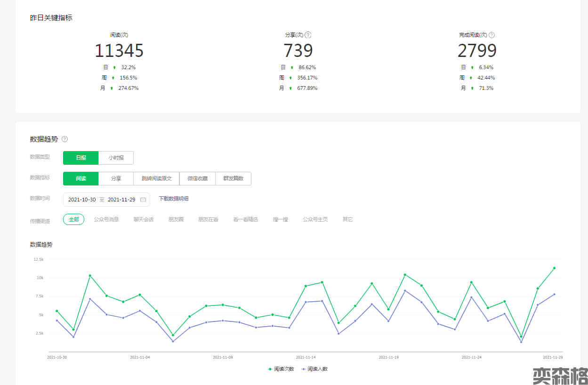Click help icon beside 完成阅读(次)

click(491, 35)
